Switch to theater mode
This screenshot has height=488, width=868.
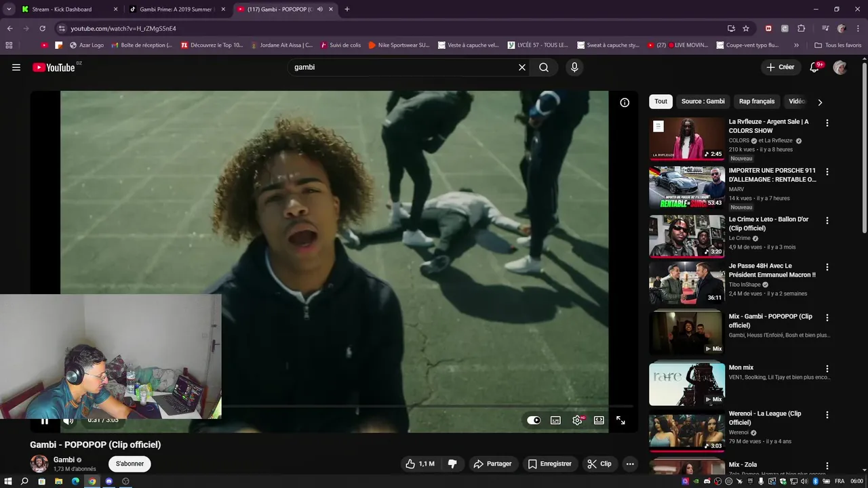[x=599, y=420]
